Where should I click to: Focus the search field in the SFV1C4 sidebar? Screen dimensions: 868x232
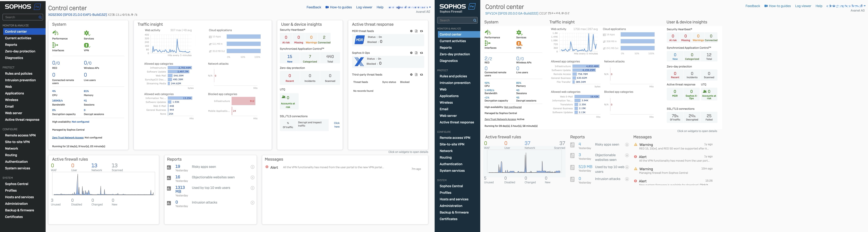(x=457, y=20)
